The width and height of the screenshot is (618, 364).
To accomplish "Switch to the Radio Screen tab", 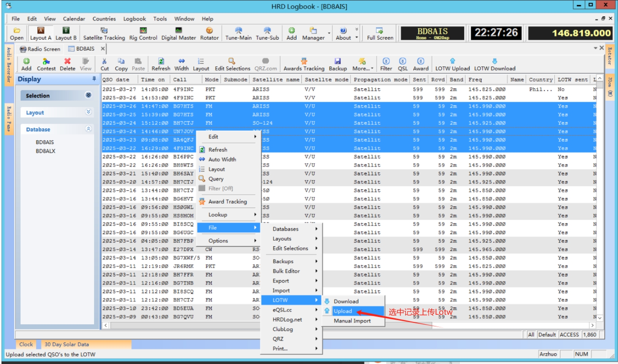I will click(40, 49).
